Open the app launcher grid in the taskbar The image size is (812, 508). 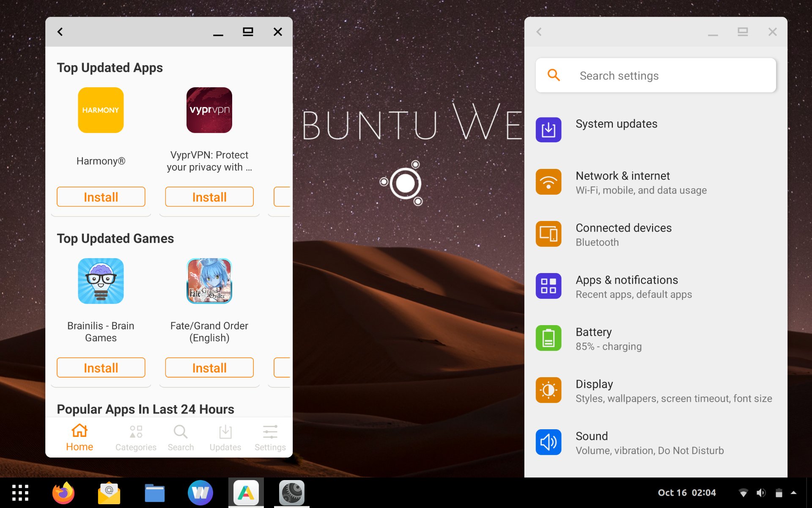tap(20, 492)
